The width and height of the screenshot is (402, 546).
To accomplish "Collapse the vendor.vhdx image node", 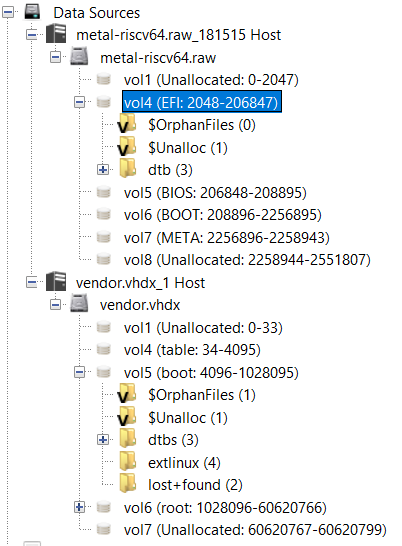I will (x=55, y=305).
